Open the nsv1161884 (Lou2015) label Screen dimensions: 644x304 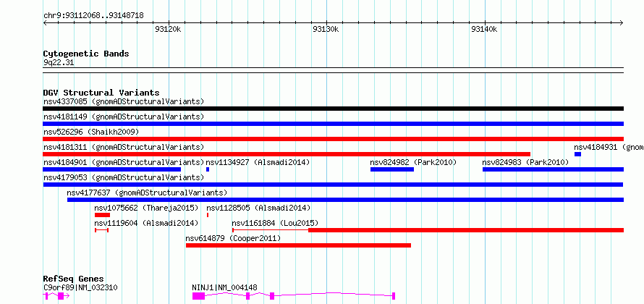[275, 223]
